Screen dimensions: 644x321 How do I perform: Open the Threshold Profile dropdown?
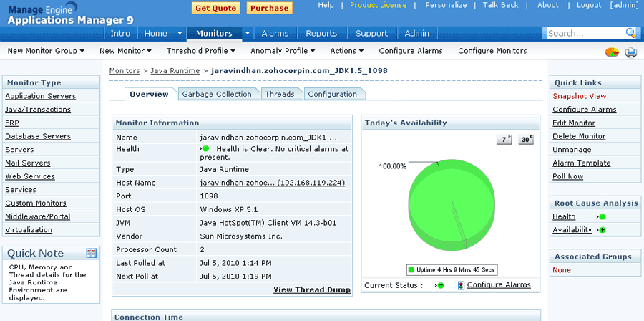[201, 51]
